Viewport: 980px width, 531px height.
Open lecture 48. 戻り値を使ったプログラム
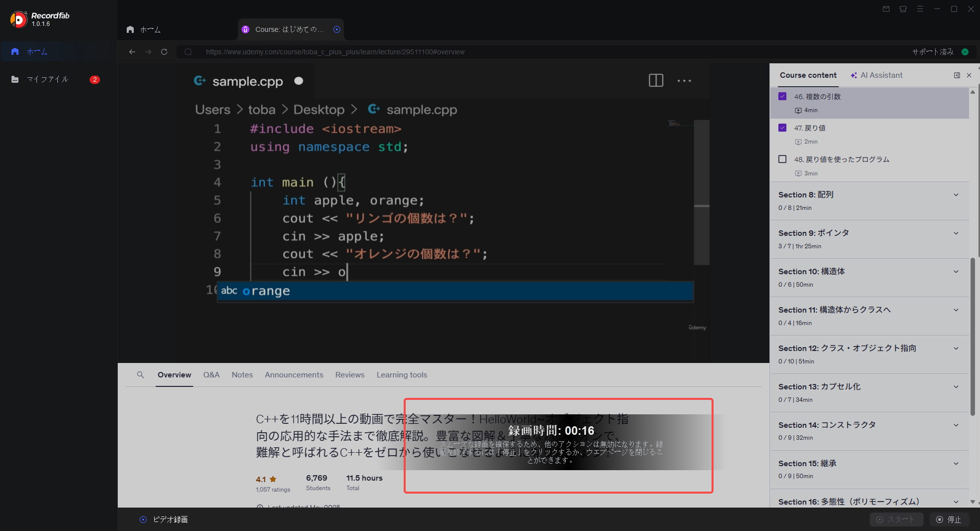click(x=870, y=166)
